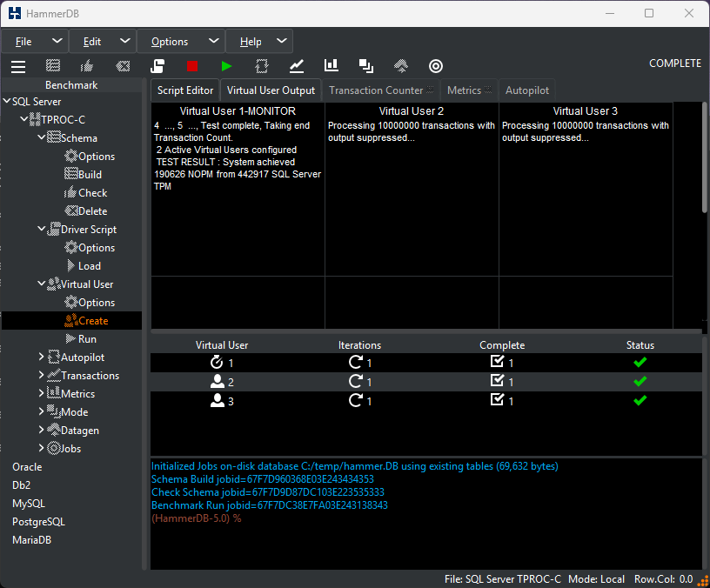Select Delete under Schema in the tree
The image size is (710, 588).
point(86,211)
